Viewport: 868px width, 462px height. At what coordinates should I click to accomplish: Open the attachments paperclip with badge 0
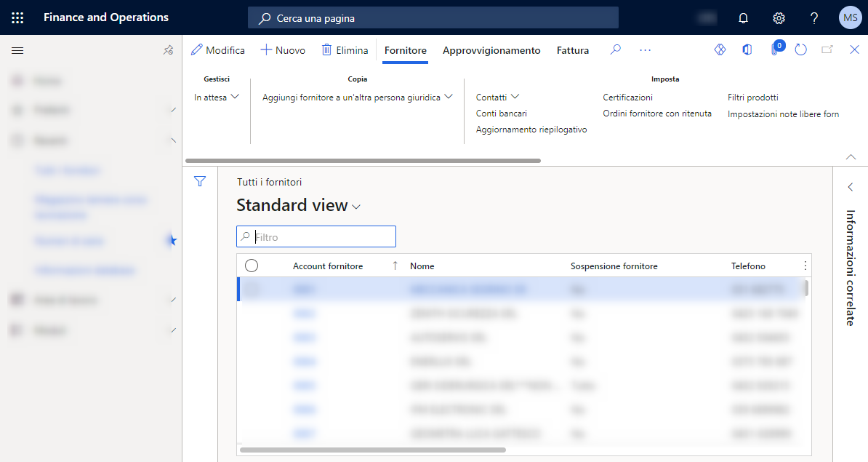pyautogui.click(x=773, y=49)
